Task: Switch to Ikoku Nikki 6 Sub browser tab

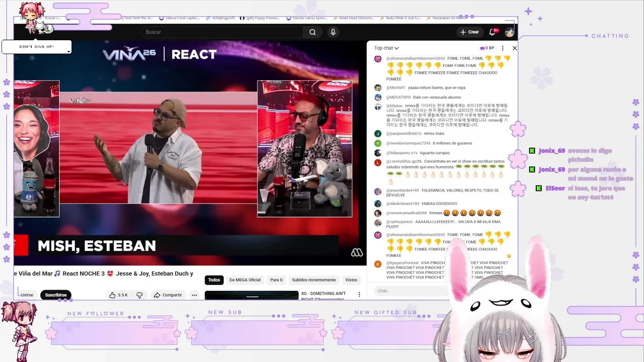Action: pos(399,18)
